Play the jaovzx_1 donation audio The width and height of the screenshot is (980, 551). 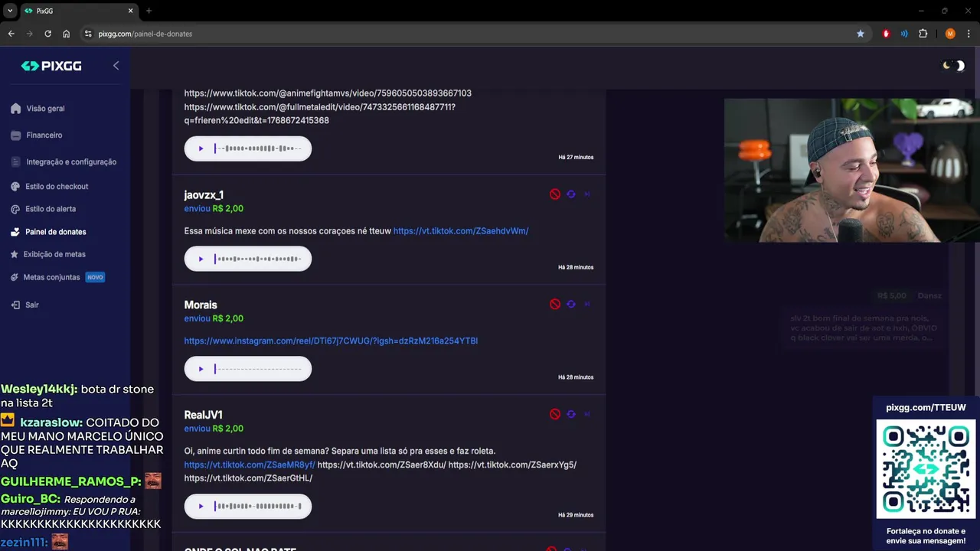pos(201,259)
